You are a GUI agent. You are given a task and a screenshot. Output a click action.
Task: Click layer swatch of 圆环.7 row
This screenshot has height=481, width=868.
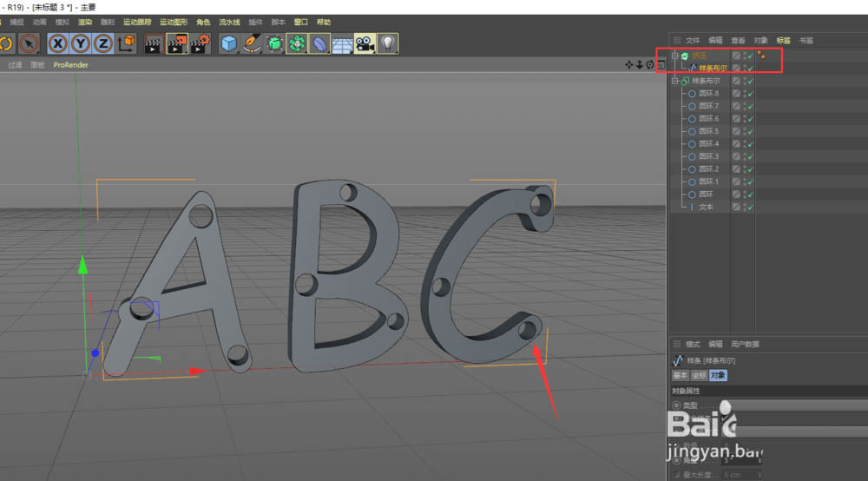coord(736,106)
